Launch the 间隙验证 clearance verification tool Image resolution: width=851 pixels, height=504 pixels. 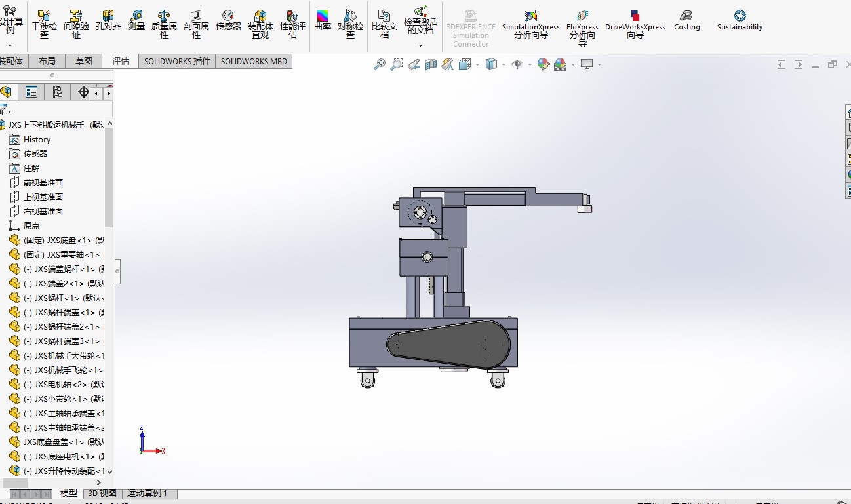point(77,24)
